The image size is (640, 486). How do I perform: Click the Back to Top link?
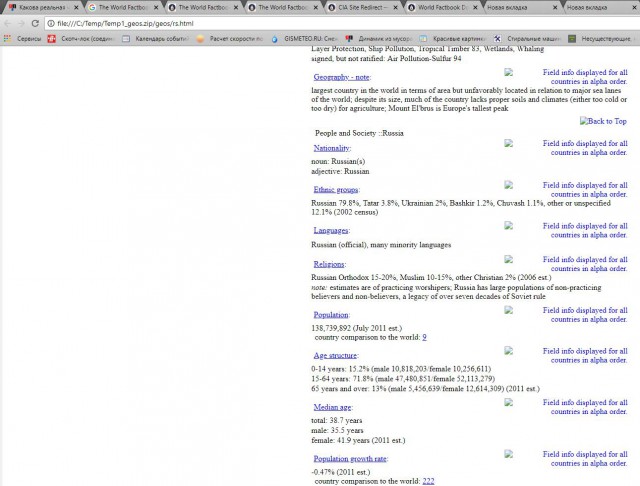pyautogui.click(x=603, y=121)
